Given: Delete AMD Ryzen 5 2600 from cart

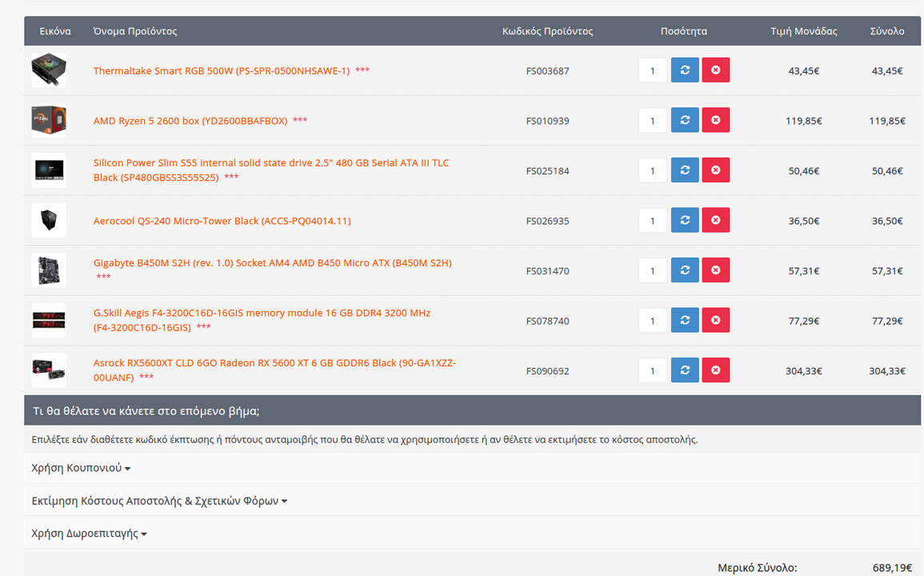Looking at the screenshot, I should pyautogui.click(x=715, y=120).
